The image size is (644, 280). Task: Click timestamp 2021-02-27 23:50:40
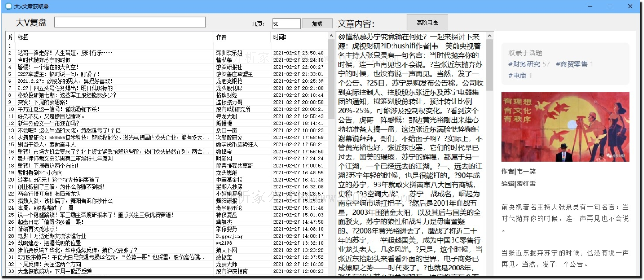click(298, 53)
